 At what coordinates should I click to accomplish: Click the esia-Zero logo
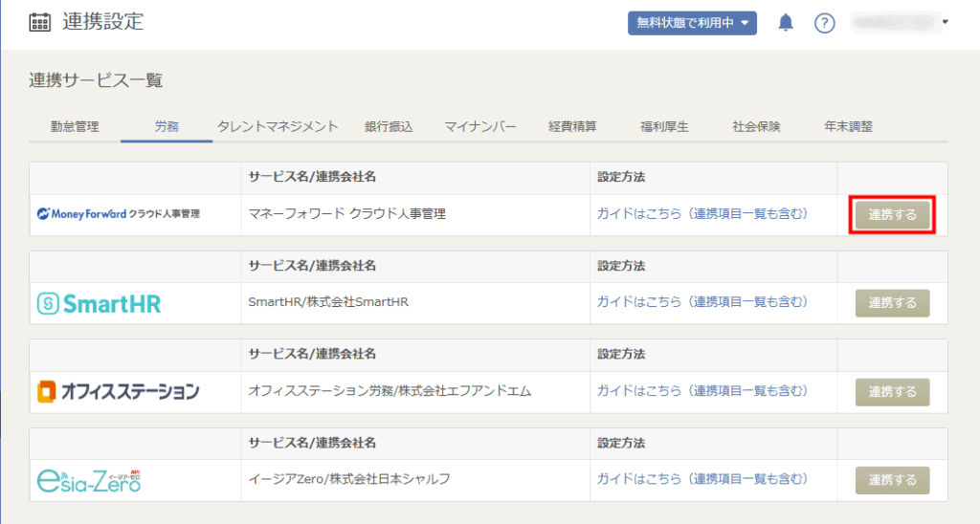point(89,479)
